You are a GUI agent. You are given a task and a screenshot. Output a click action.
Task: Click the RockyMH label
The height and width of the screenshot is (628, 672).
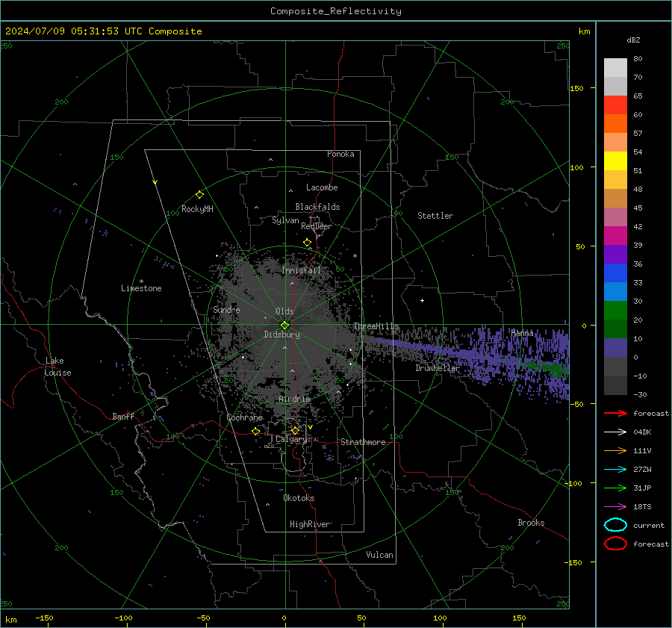pyautogui.click(x=197, y=209)
